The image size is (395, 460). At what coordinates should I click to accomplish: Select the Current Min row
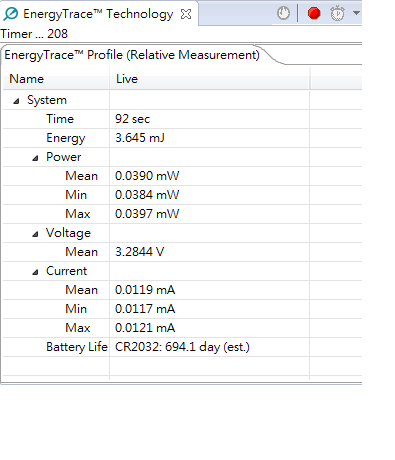coord(182,309)
